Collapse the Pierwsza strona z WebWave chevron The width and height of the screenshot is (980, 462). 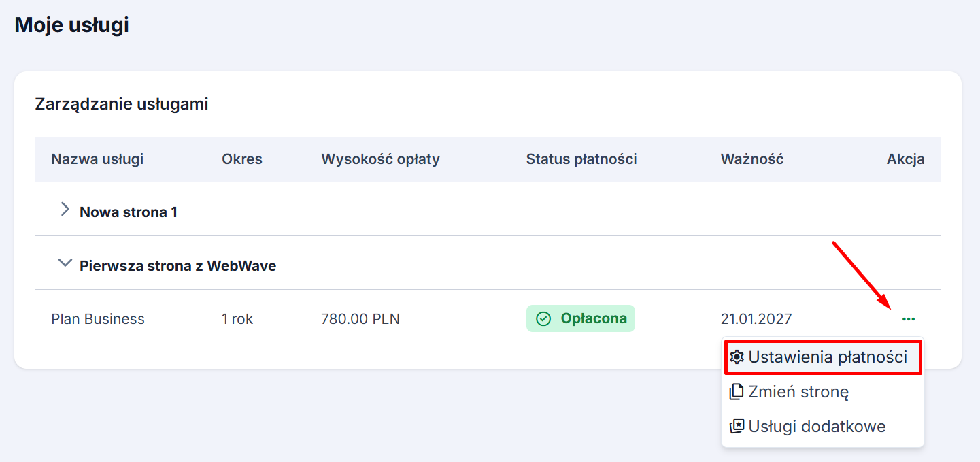tap(65, 263)
